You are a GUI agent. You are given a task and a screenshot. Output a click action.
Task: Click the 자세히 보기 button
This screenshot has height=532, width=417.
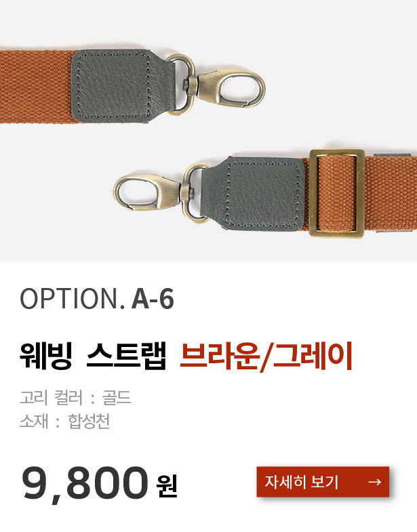pos(323,481)
